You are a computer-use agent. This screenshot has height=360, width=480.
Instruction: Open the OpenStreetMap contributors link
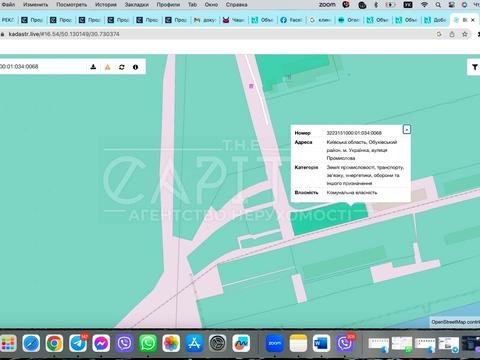[x=455, y=322]
